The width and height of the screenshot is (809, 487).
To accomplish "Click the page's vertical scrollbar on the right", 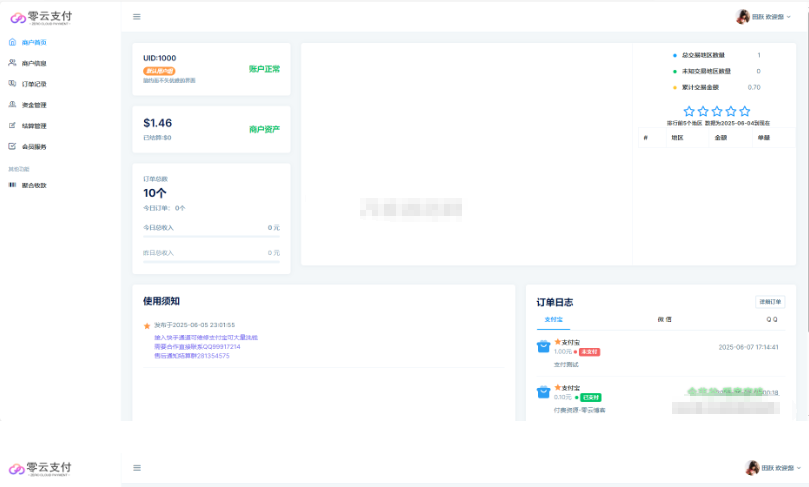I will pyautogui.click(x=807, y=170).
